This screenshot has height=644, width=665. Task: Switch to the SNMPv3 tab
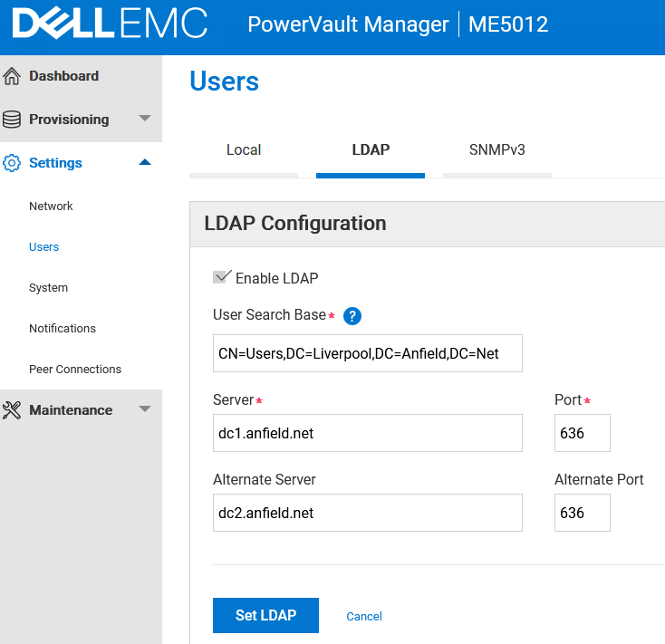(496, 150)
